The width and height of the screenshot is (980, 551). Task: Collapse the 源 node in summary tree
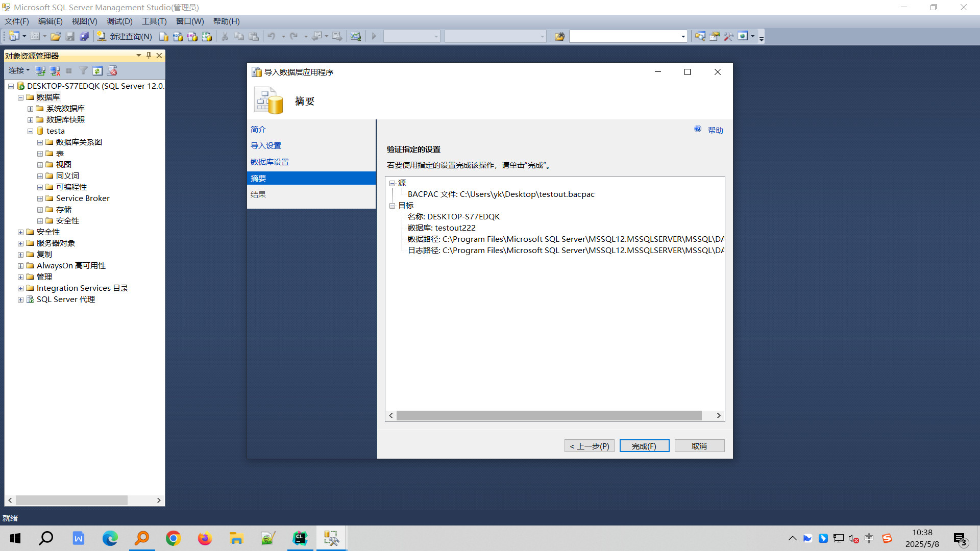click(392, 183)
